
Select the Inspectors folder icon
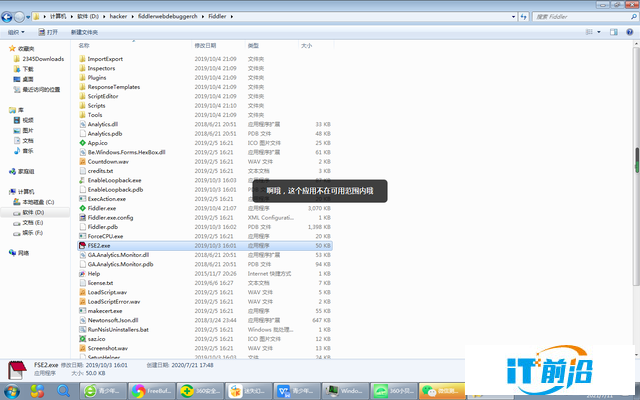pos(82,68)
